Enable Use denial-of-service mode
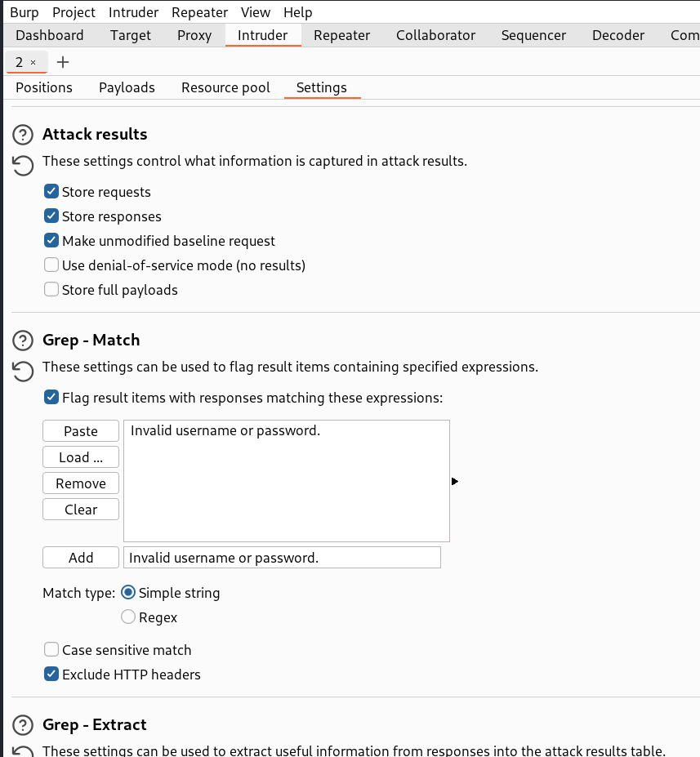This screenshot has width=700, height=757. [51, 265]
